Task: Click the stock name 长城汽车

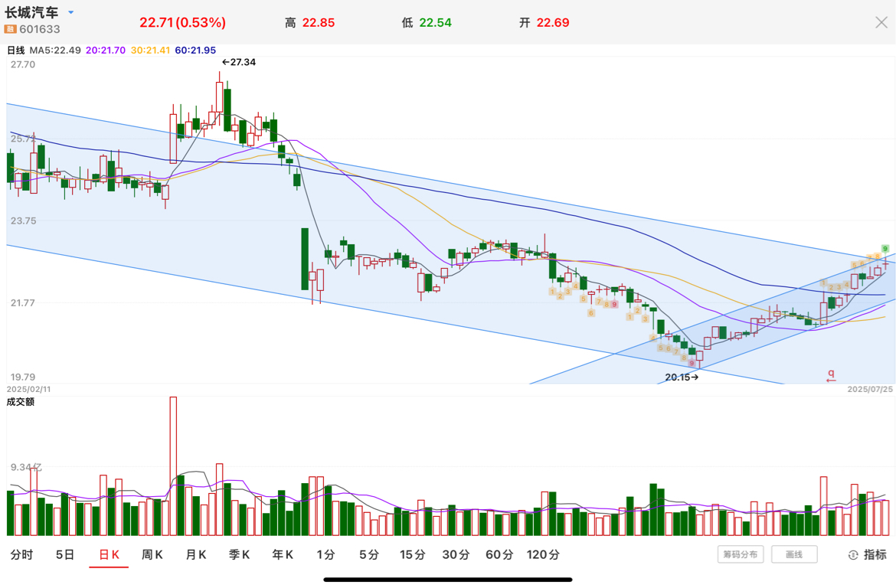Action: pyautogui.click(x=32, y=12)
